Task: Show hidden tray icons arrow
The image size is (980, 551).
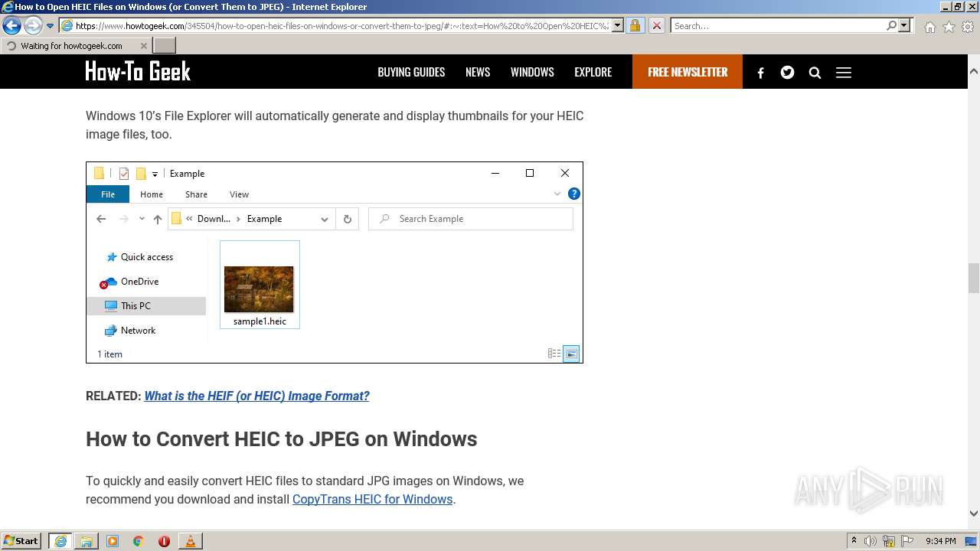Action: 854,540
